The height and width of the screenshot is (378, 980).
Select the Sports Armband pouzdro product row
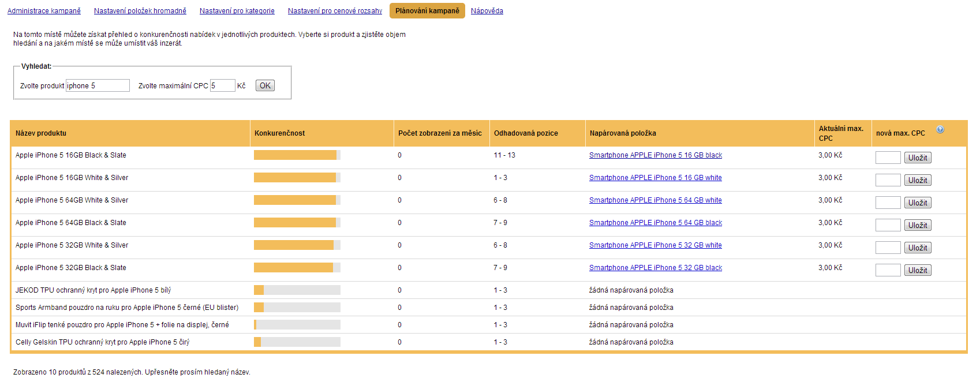pos(488,308)
